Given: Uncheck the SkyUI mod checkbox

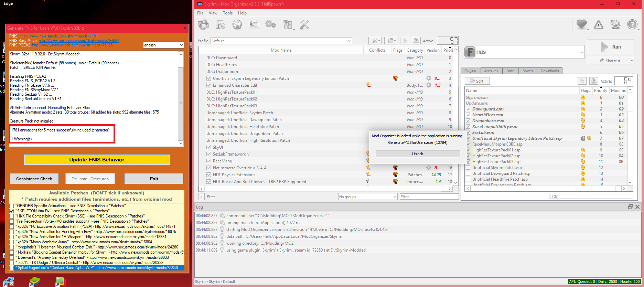Looking at the screenshot, I should coord(208,147).
